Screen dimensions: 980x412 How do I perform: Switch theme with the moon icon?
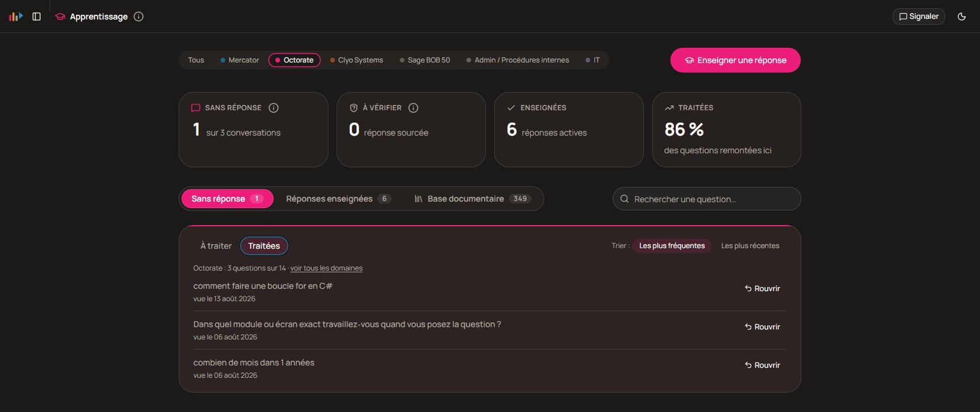962,17
